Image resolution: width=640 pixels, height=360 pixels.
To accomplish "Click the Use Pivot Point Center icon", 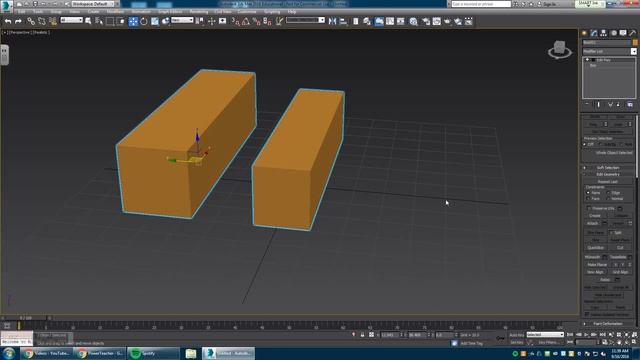I will (200, 21).
